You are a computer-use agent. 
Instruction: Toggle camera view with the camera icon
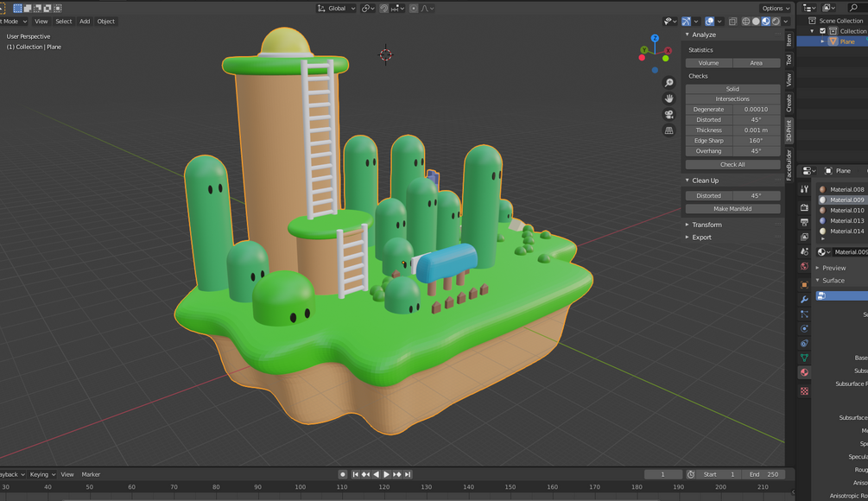click(668, 115)
